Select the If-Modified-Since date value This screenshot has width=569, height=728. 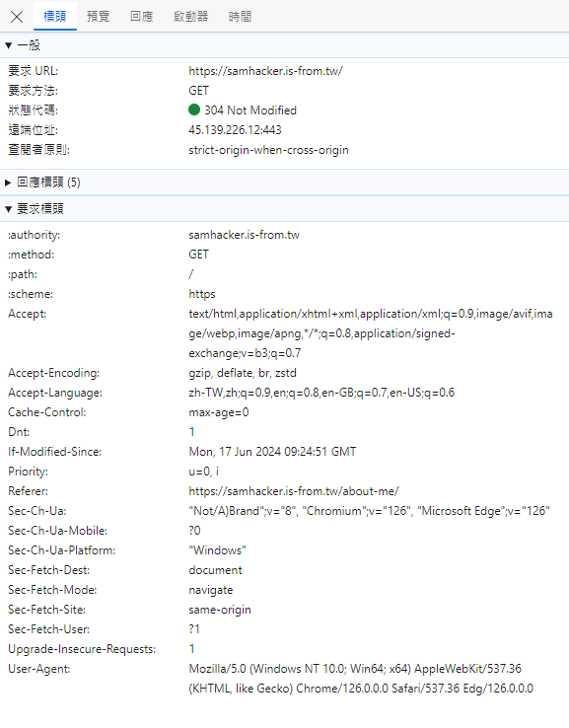[272, 452]
